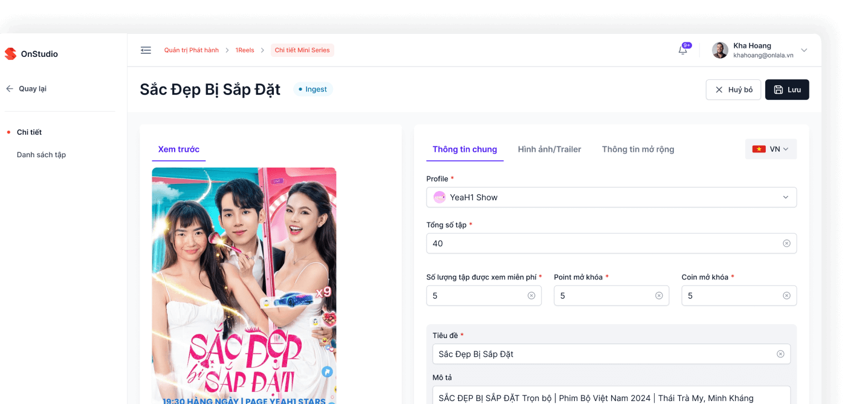Click the Ingest status badge

tap(313, 90)
